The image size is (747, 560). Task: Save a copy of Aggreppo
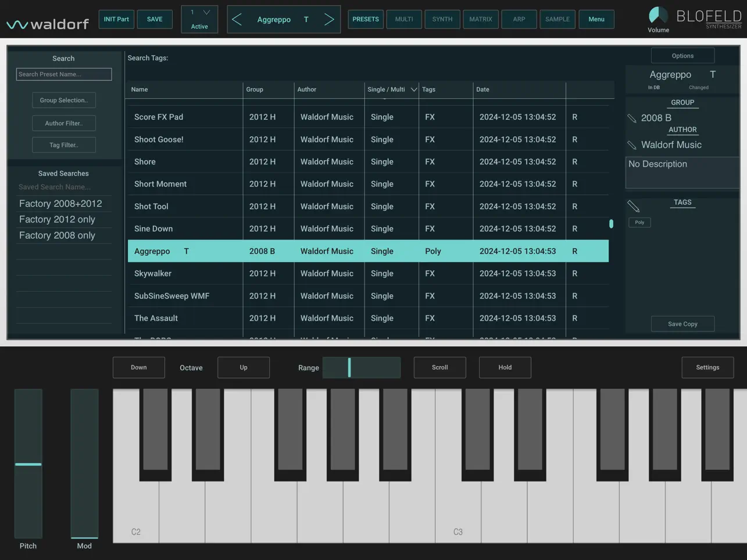(x=682, y=324)
